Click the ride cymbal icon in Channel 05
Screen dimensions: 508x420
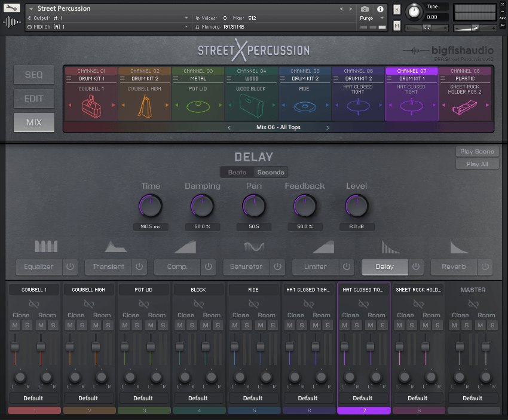pos(305,107)
